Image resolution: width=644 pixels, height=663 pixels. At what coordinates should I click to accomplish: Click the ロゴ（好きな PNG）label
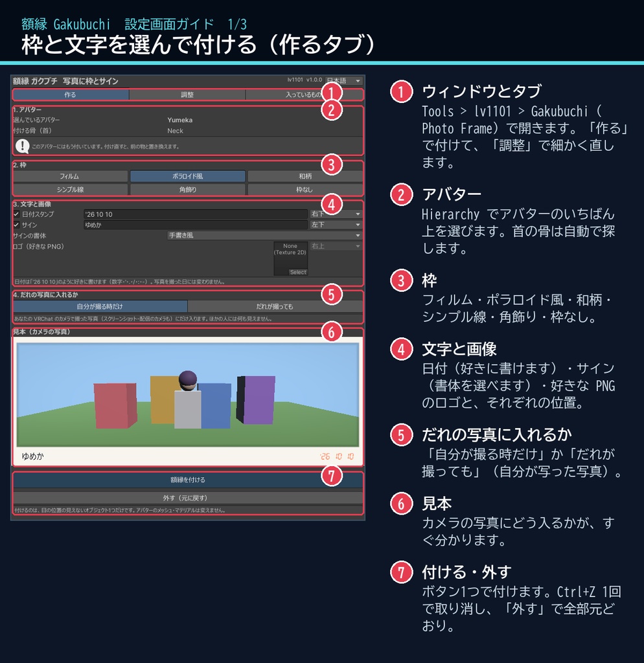click(x=38, y=247)
